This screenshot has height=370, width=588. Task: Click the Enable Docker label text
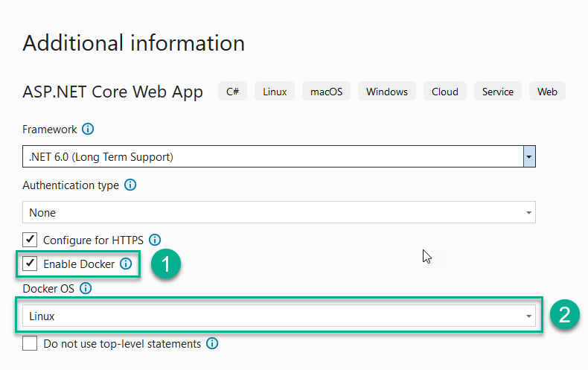[x=79, y=264]
